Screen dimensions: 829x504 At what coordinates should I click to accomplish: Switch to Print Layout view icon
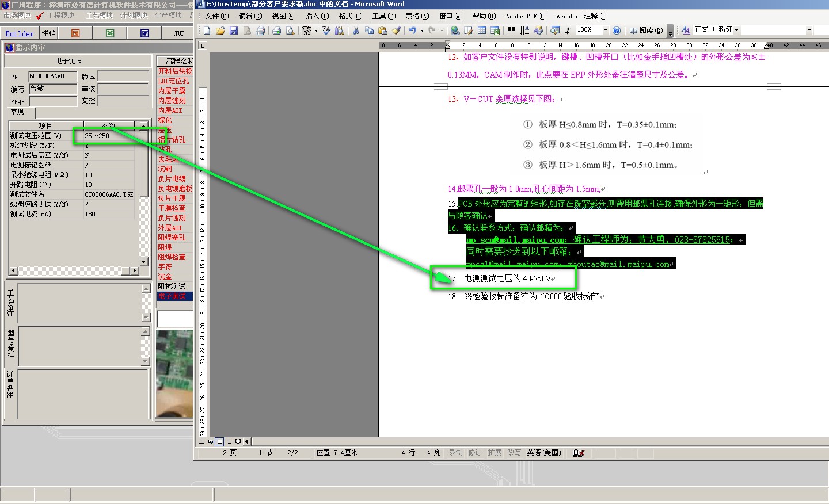(220, 442)
